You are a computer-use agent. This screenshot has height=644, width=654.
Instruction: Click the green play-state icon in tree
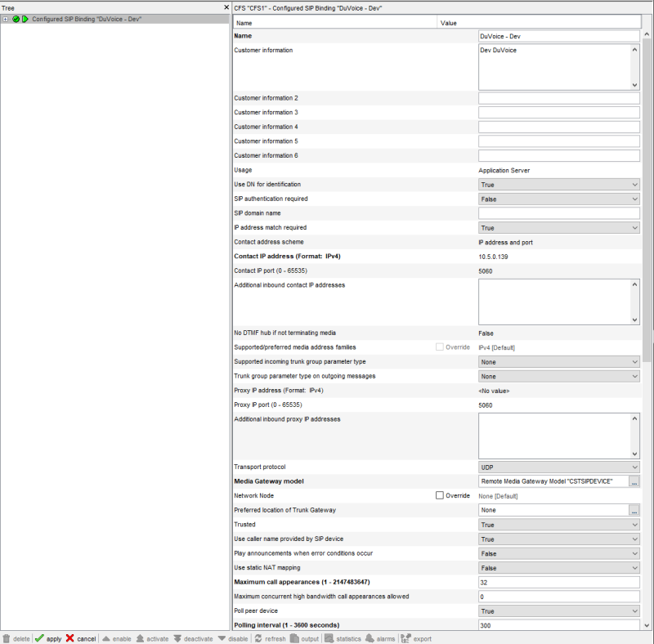pyautogui.click(x=25, y=19)
